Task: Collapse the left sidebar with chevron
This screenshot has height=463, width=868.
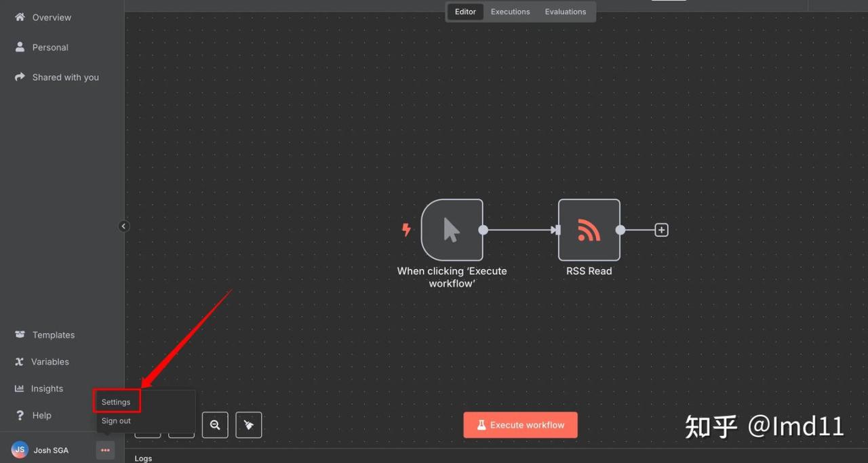Action: (x=123, y=226)
